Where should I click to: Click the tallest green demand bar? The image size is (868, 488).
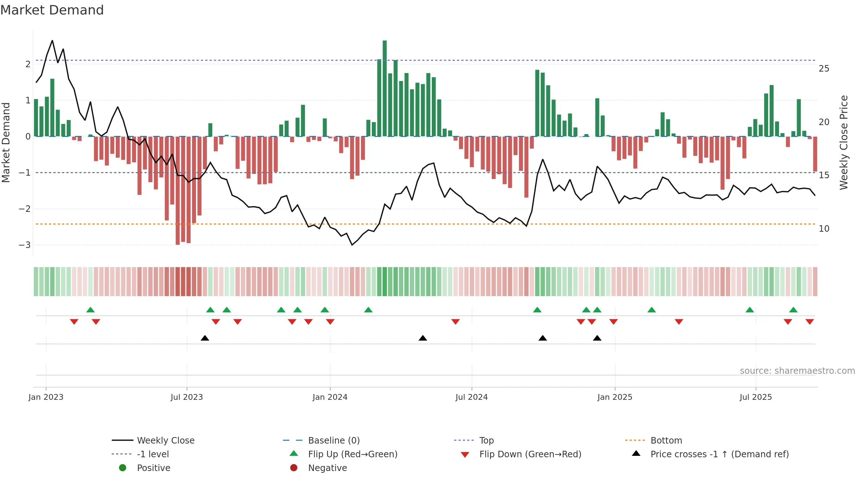384,88
